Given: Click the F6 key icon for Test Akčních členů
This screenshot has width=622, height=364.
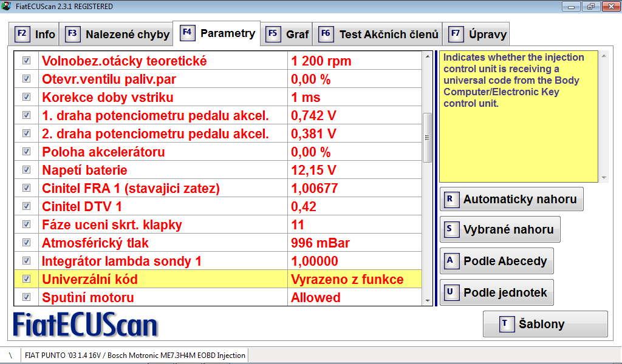Looking at the screenshot, I should coord(326,34).
